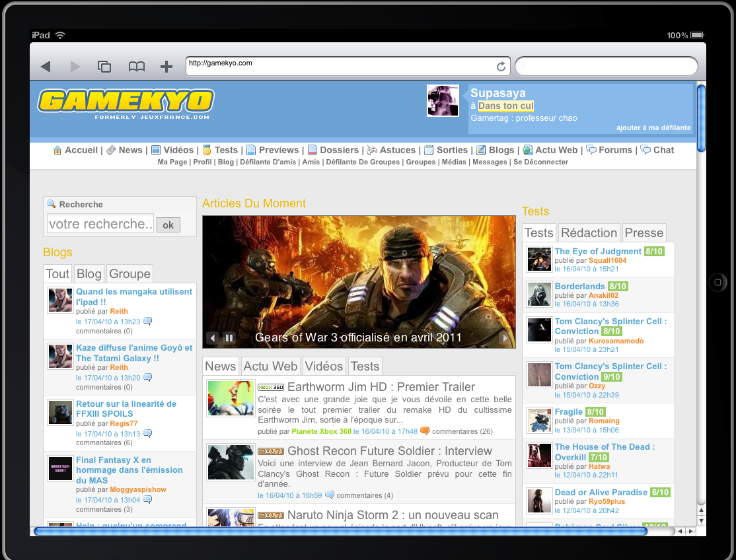736x560 pixels.
Task: Open 'The Eye of Judgment' test
Action: click(598, 252)
